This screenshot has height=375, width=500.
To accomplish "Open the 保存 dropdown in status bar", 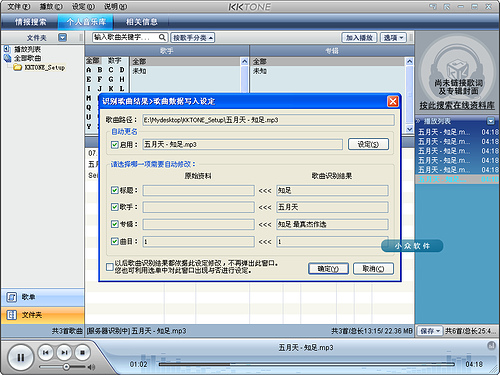I will (x=430, y=331).
